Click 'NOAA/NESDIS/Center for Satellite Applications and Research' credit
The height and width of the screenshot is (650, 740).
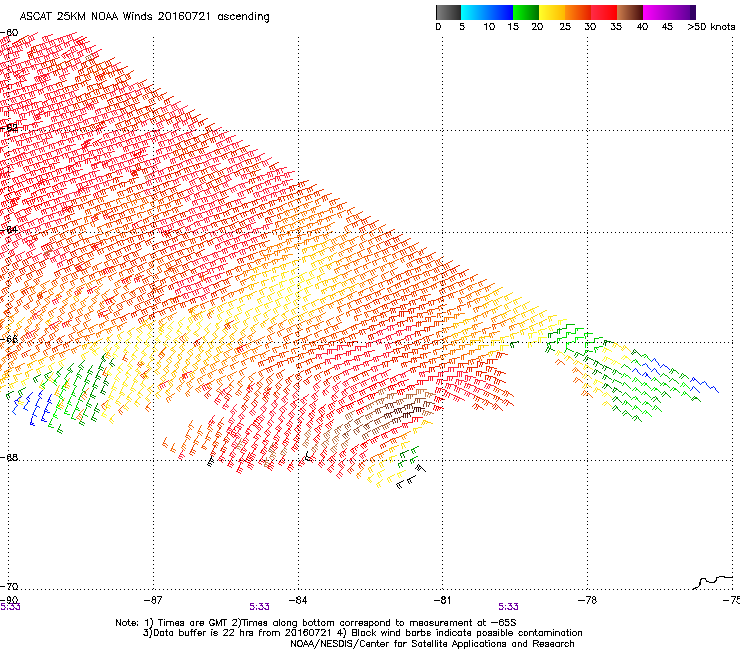click(432, 644)
